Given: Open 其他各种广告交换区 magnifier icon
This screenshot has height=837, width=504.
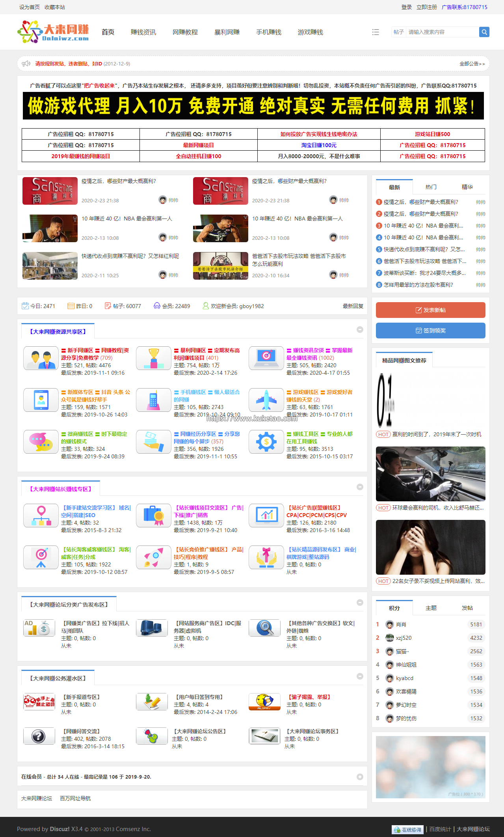Looking at the screenshot, I should coord(264,628).
